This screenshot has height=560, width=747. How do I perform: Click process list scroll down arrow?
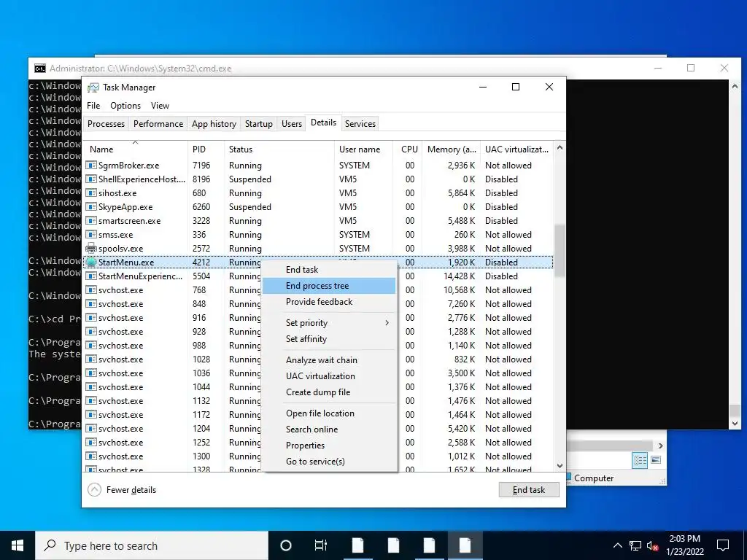[560, 466]
